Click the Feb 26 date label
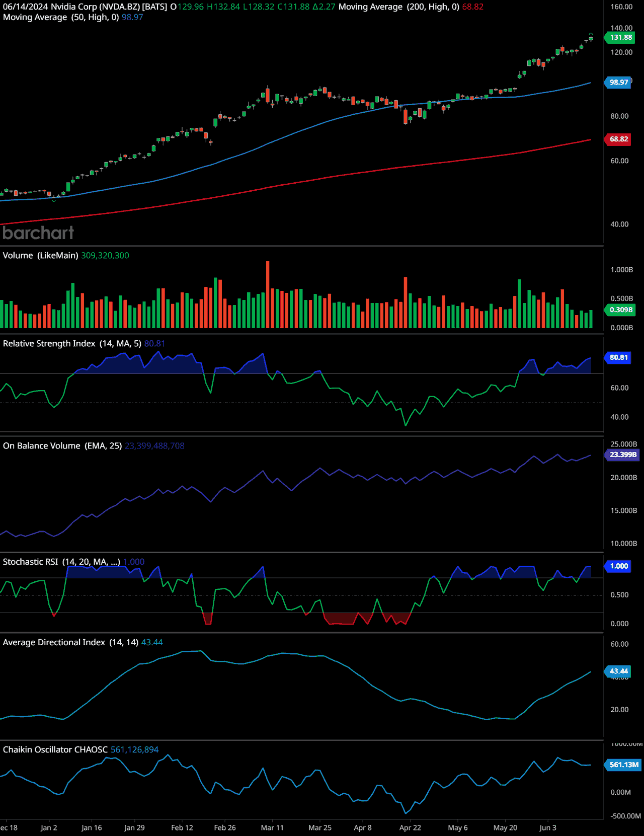This screenshot has height=836, width=644. 225,828
